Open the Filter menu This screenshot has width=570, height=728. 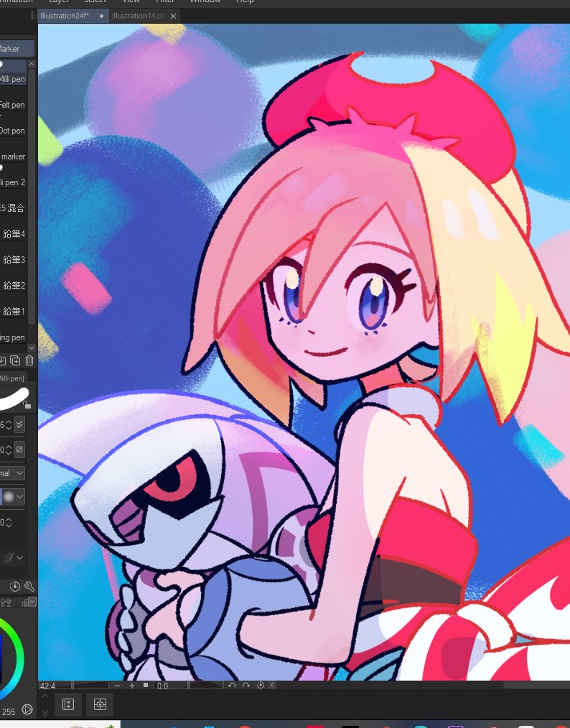pos(165,1)
